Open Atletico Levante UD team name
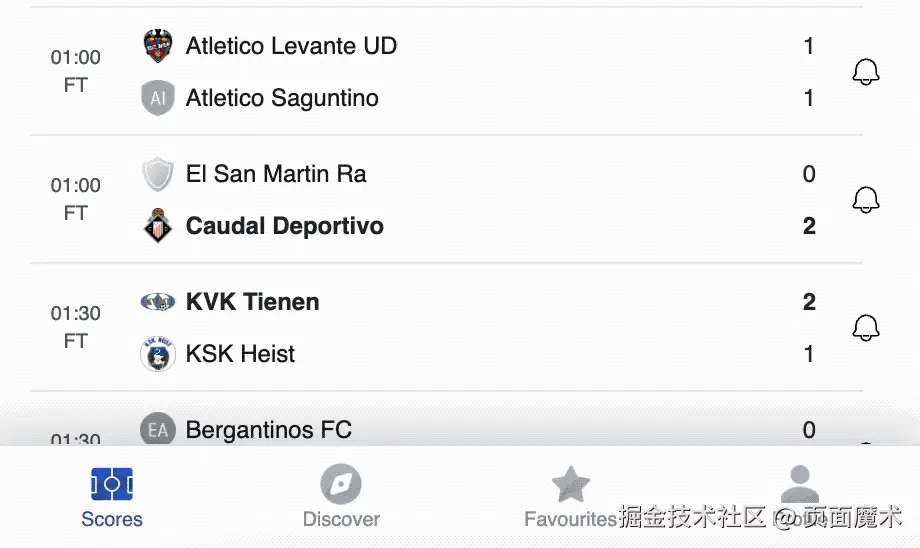This screenshot has width=920, height=548. [x=291, y=46]
